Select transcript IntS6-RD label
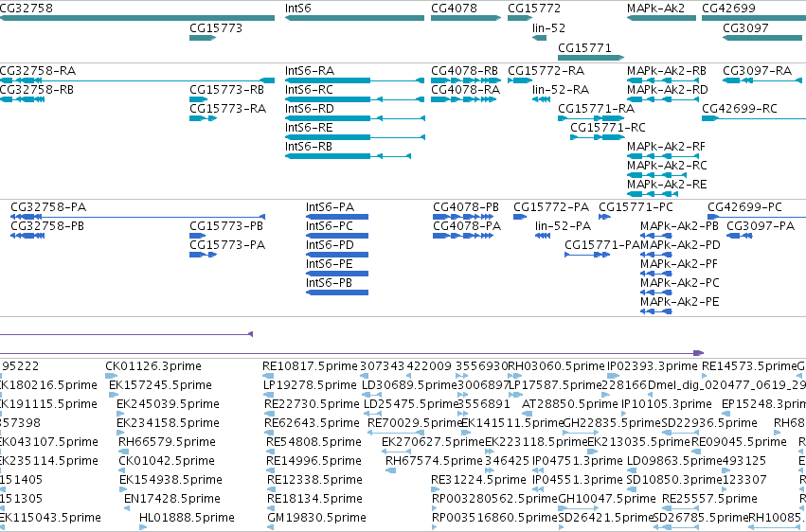 click(310, 108)
